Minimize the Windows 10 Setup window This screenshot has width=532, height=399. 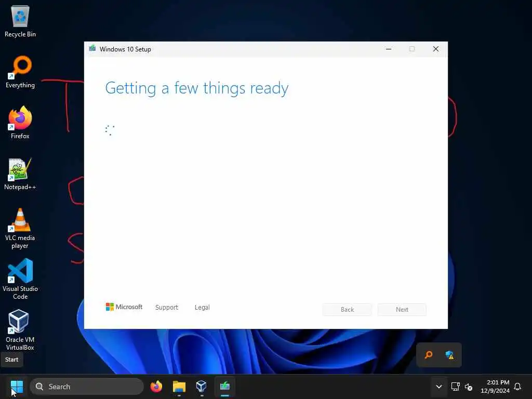tap(389, 49)
